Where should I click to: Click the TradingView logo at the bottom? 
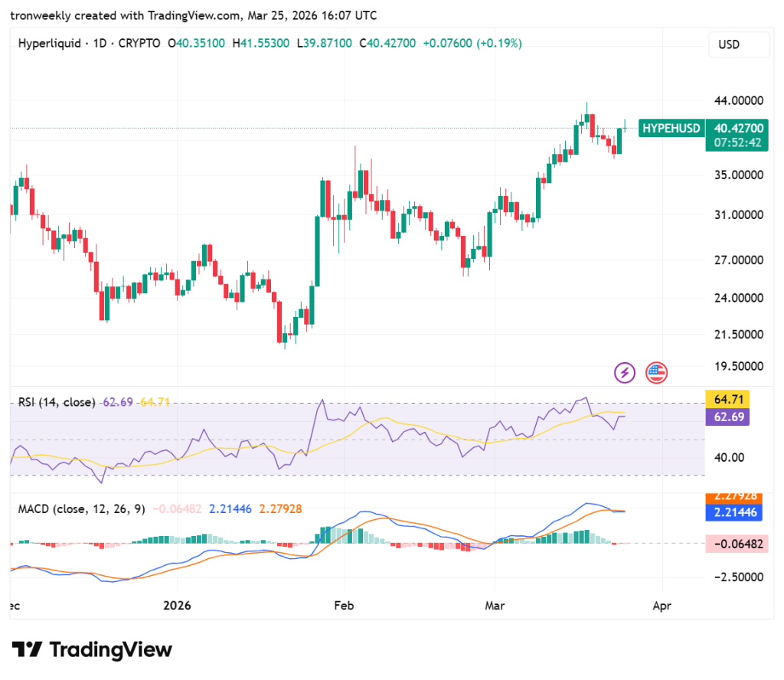92,649
